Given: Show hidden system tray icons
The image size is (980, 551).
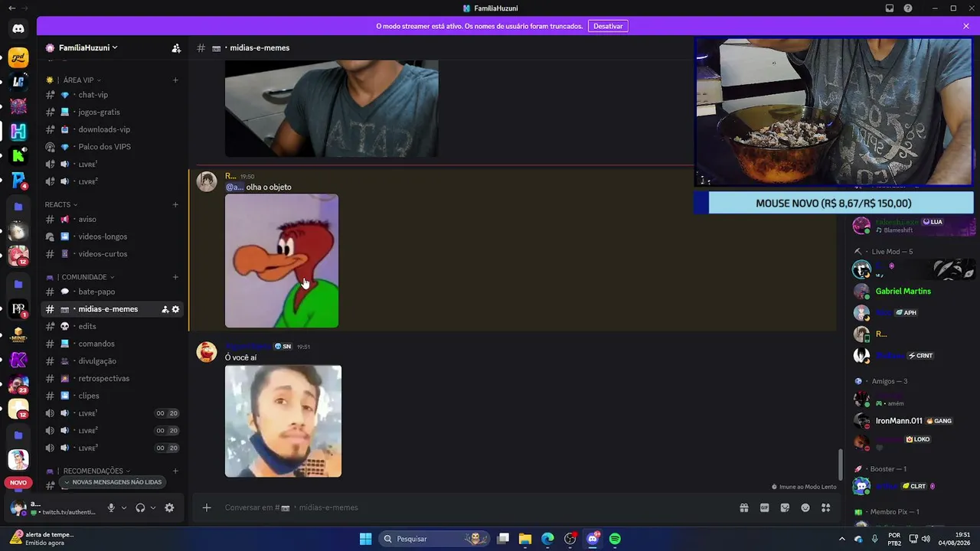Looking at the screenshot, I should (842, 539).
